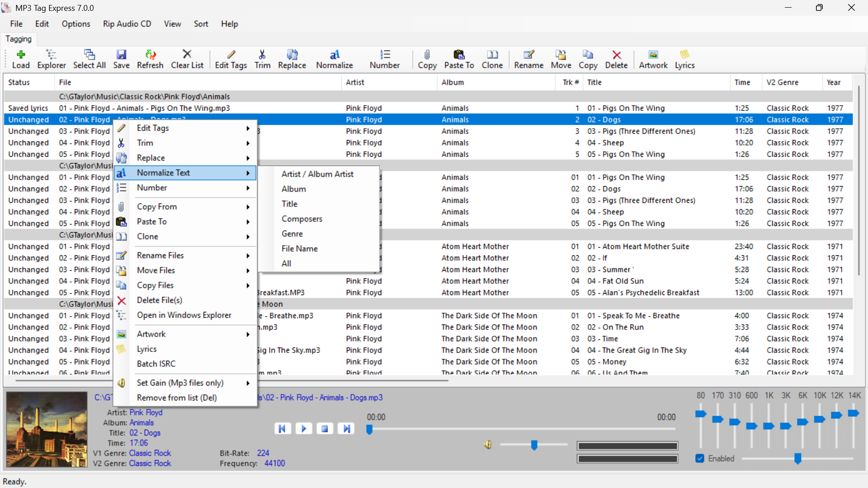Click the play button in the player
The image size is (868, 488).
(x=303, y=428)
